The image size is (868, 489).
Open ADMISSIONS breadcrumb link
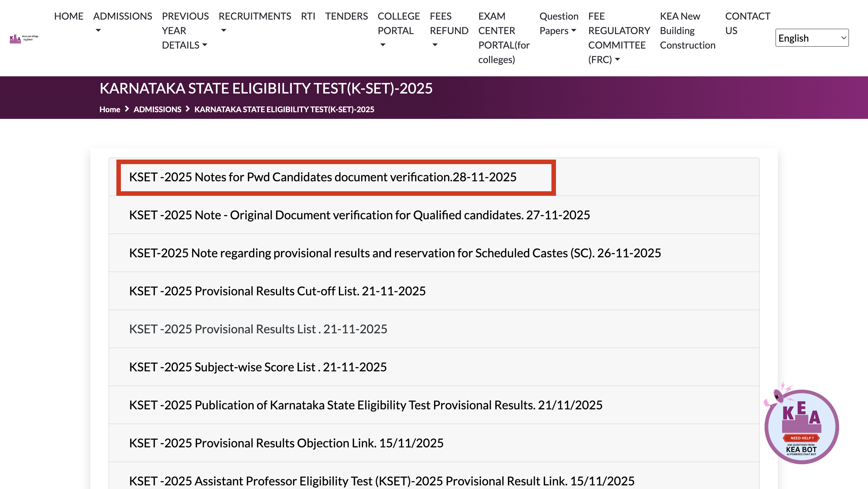[x=157, y=109]
